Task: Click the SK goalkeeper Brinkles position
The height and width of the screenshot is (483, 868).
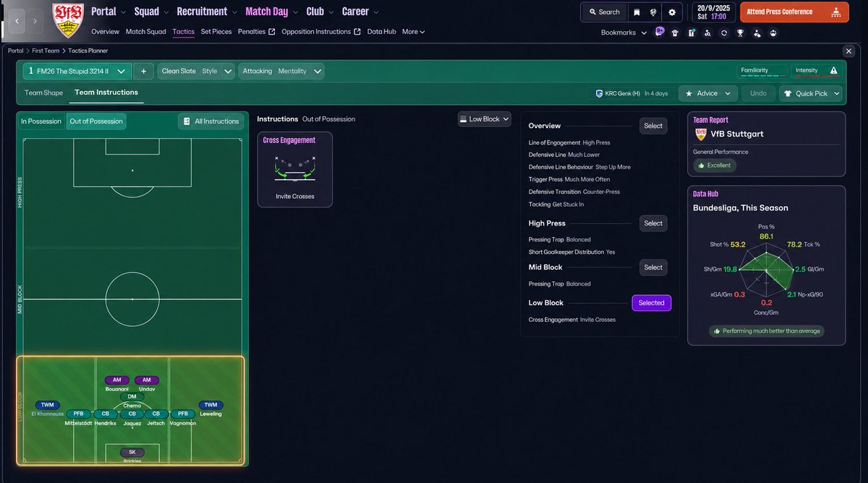Action: [132, 452]
